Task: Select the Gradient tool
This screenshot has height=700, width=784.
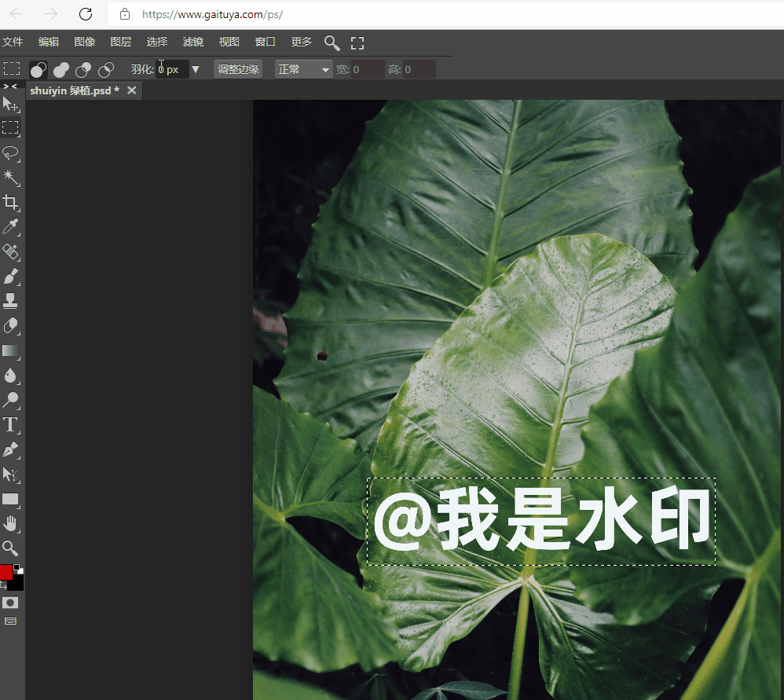Action: (11, 351)
